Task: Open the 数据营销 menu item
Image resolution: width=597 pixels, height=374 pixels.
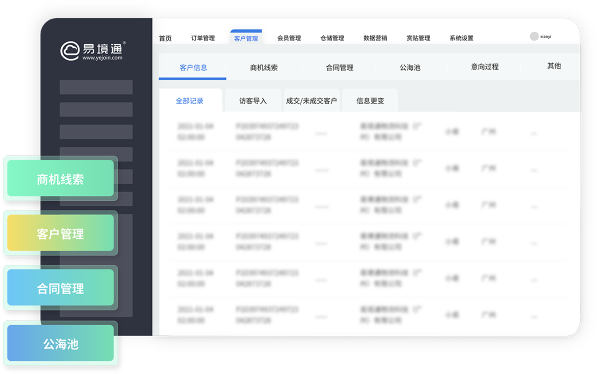Action: click(x=375, y=38)
